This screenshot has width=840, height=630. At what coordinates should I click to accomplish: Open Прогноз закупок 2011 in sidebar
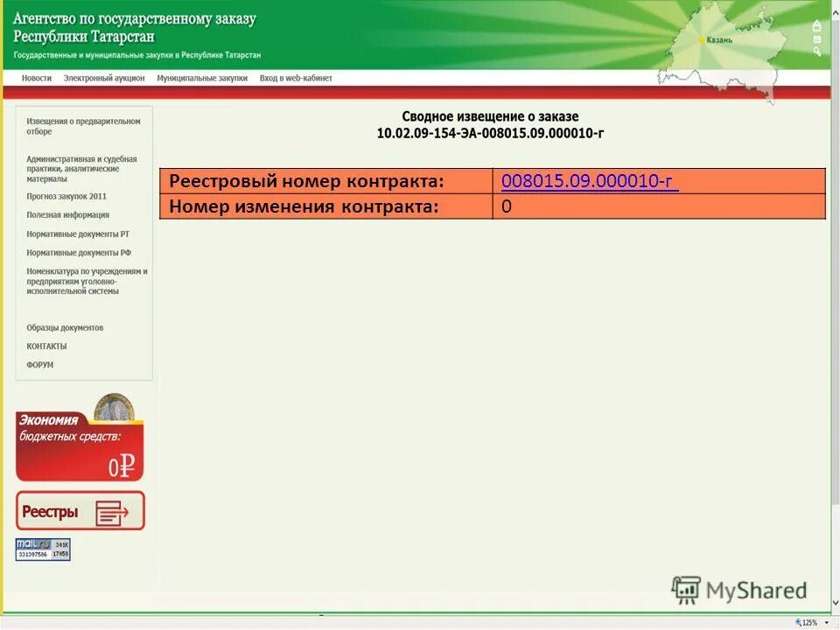(66, 197)
